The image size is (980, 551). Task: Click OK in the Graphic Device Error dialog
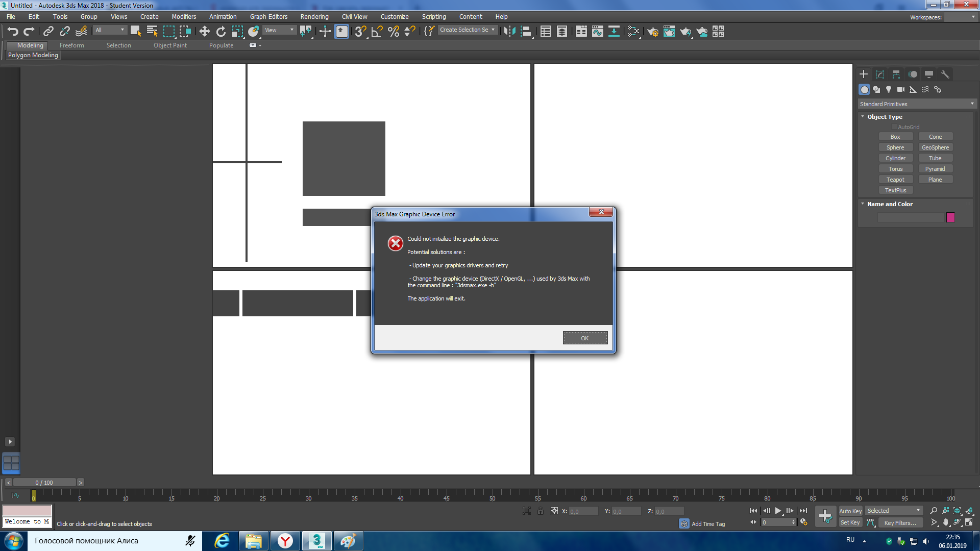pos(585,338)
